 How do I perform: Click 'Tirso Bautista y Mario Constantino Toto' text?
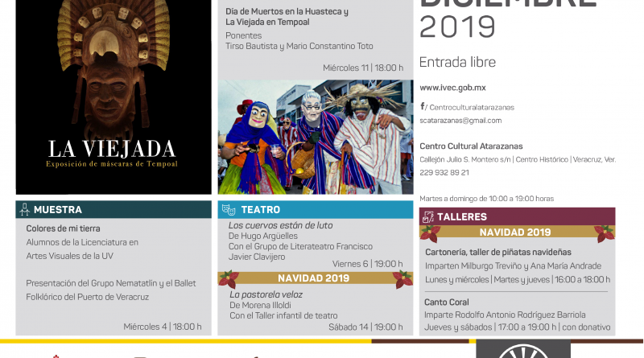tap(299, 46)
